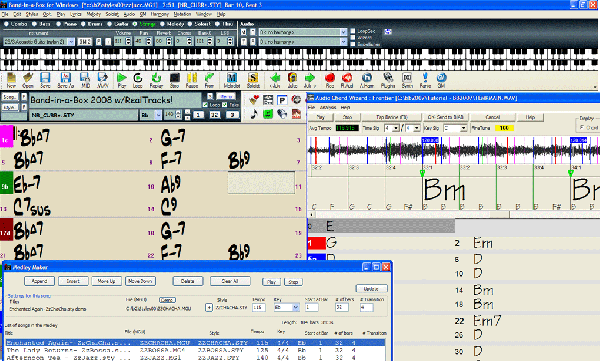Open the Harmony menu

click(x=160, y=14)
